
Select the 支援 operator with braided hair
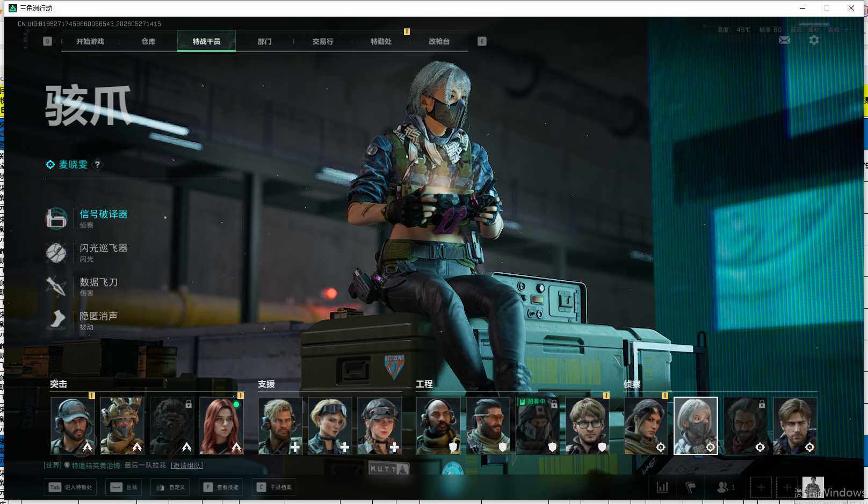379,426
